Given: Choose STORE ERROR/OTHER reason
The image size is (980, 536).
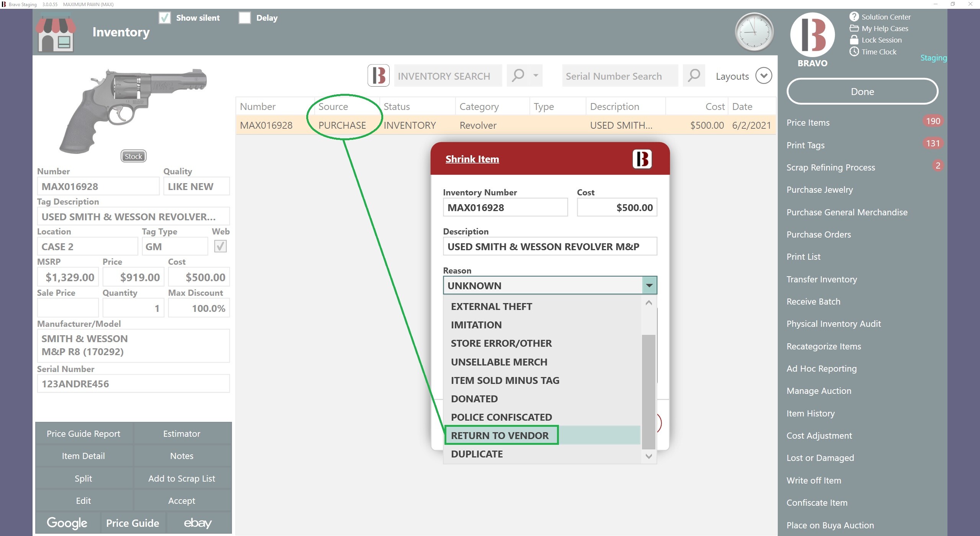Looking at the screenshot, I should [x=542, y=343].
